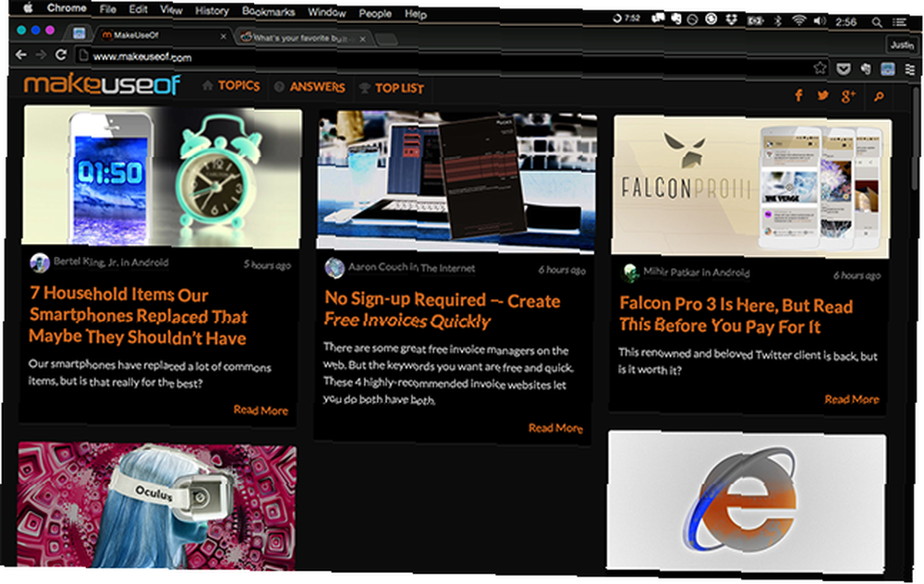Open the Window menu
Viewport: 924px width, 584px height.
click(x=326, y=12)
